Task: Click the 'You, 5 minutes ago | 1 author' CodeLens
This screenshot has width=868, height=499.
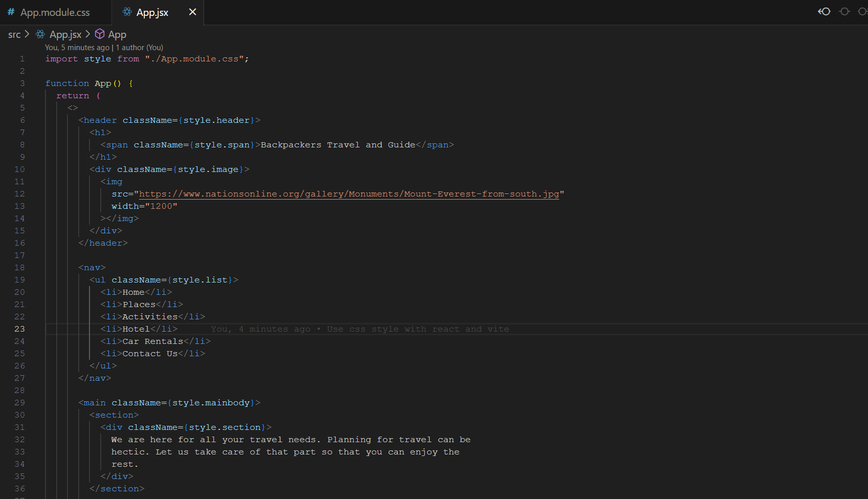Action: tap(104, 47)
